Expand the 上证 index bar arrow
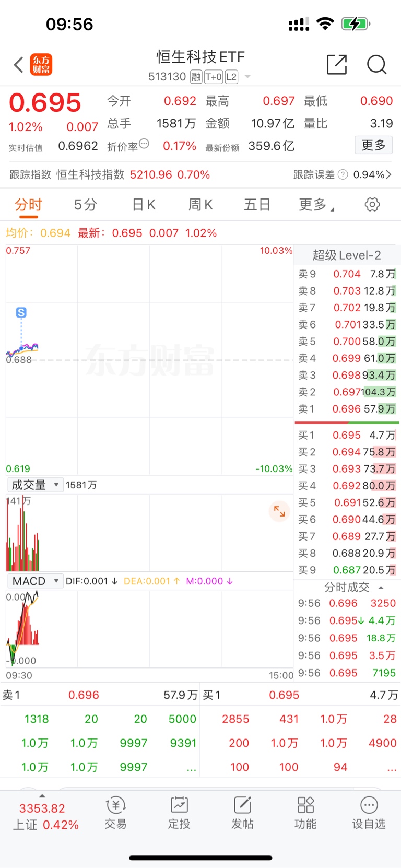401x868 pixels. pos(42,796)
